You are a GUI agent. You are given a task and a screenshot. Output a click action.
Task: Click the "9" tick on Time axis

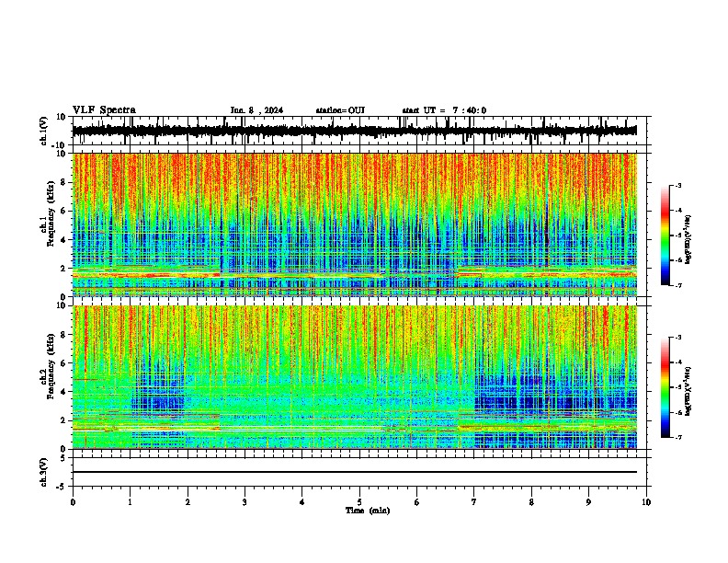click(x=588, y=502)
